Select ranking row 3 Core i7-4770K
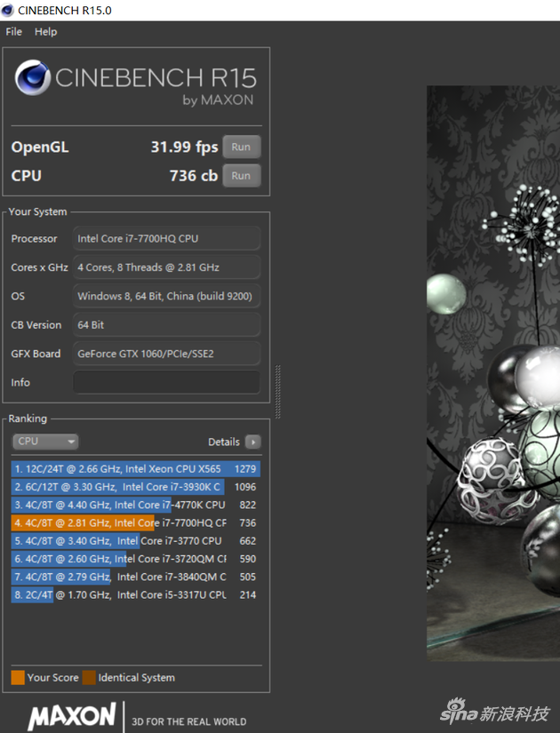Viewport: 560px width, 733px height. (x=136, y=505)
